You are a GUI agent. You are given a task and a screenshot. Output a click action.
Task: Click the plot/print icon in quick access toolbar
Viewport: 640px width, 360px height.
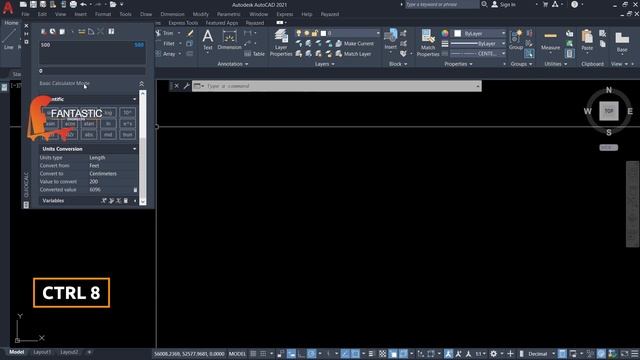click(x=73, y=4)
